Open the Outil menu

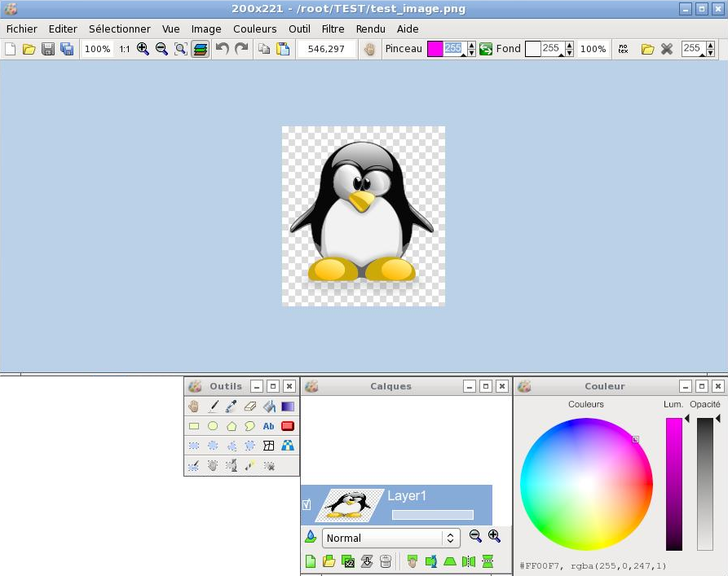coord(299,29)
